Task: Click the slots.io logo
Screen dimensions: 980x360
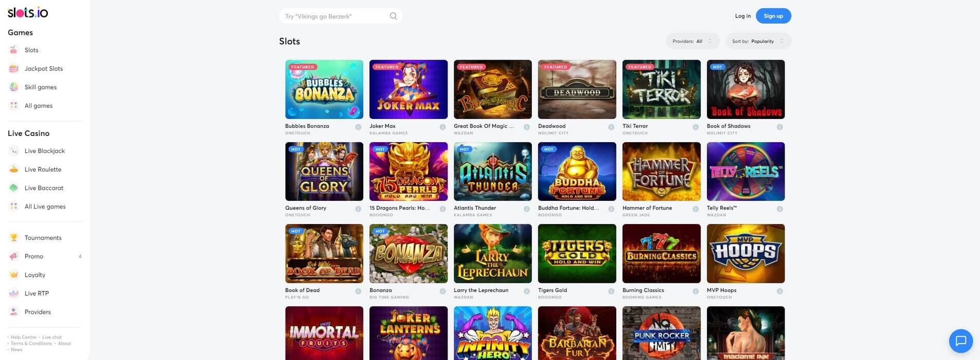Action: pyautogui.click(x=28, y=12)
